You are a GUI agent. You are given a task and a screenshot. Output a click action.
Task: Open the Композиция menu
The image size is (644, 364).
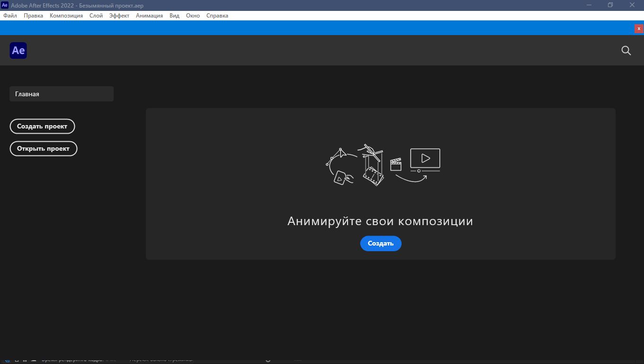(x=66, y=16)
